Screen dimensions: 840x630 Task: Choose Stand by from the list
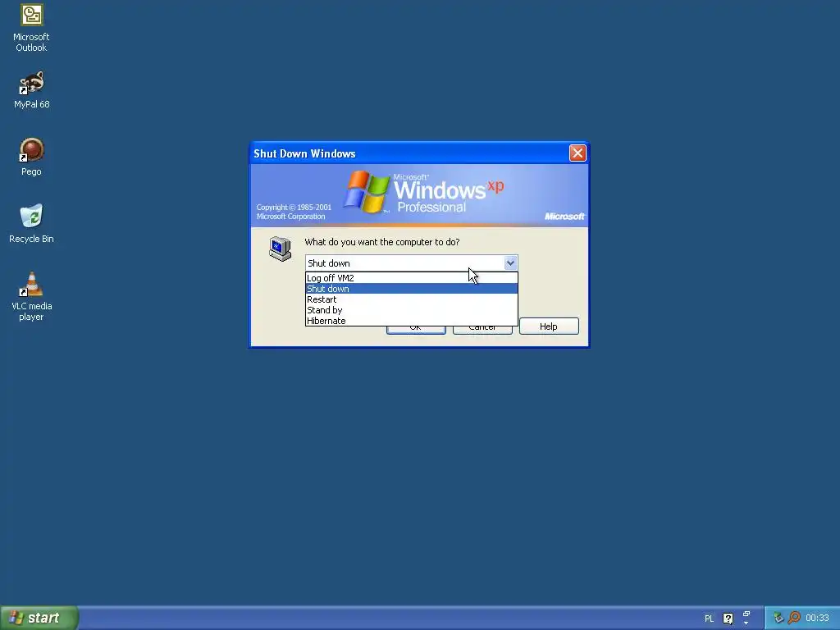[x=412, y=310]
